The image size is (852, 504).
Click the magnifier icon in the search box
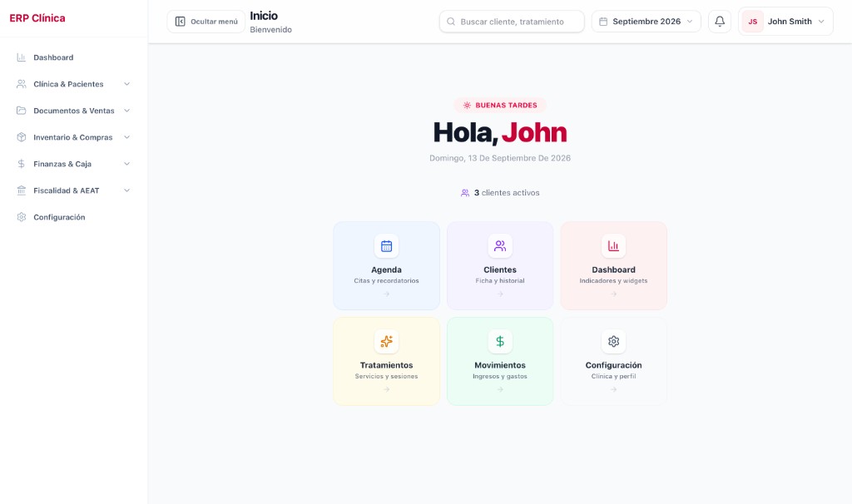451,22
